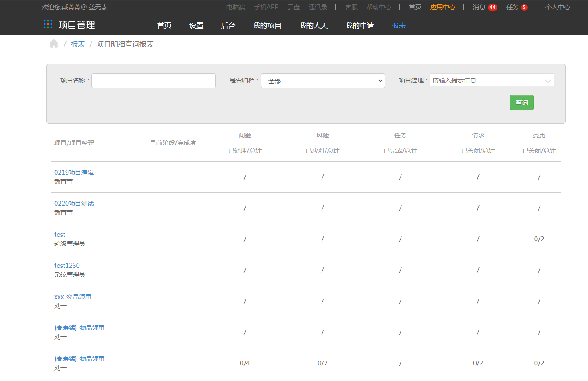Viewport: 588px width, 381px height.
Task: Click the 项目/项目经理 column header
Action: [x=74, y=143]
